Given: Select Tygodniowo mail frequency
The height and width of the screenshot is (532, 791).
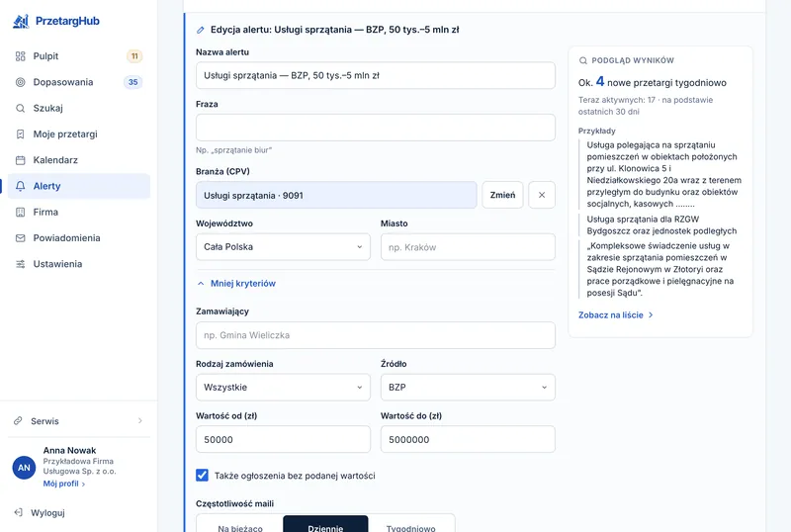Looking at the screenshot, I should pos(410,526).
